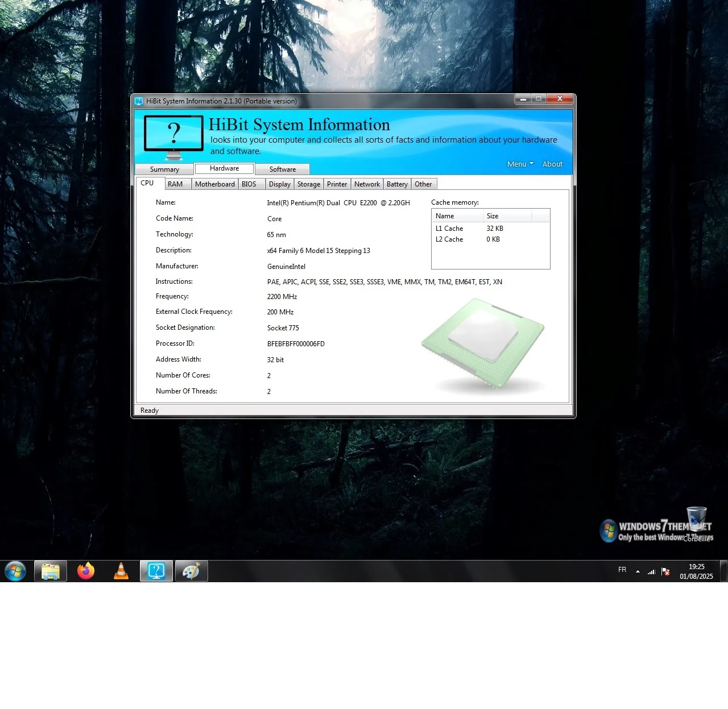Click the Code Name value Core
Screen dimensions: 728x709
tap(275, 219)
